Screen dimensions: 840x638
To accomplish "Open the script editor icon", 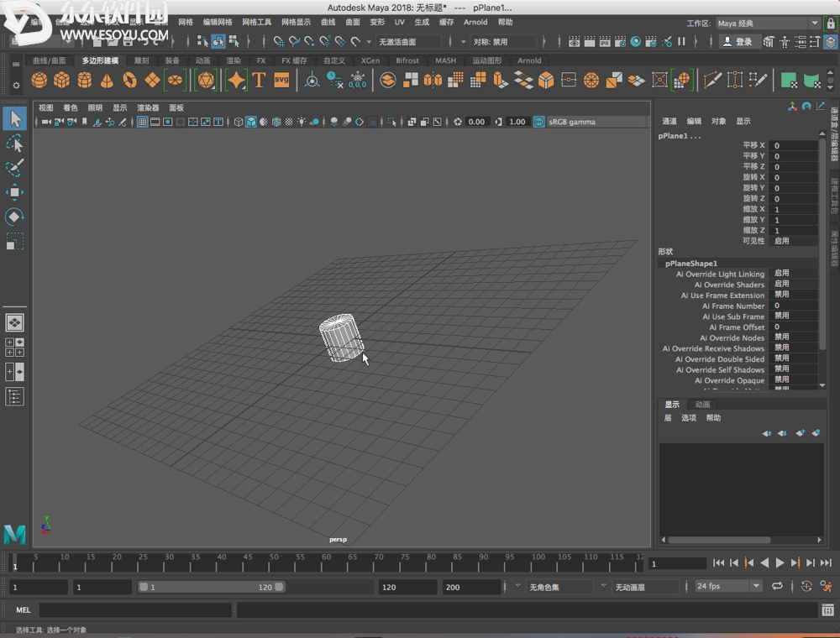I will coord(827,609).
